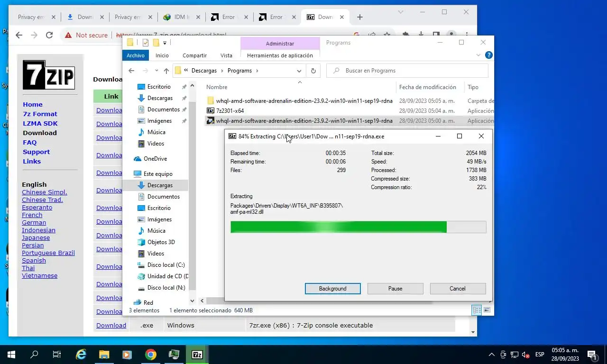Go back in Chrome browser
607x364 pixels.
[x=19, y=35]
